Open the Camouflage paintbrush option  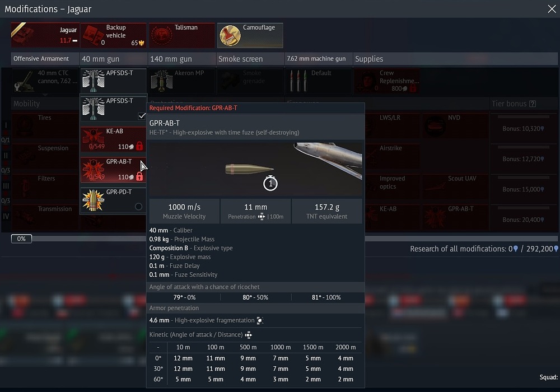(x=250, y=35)
